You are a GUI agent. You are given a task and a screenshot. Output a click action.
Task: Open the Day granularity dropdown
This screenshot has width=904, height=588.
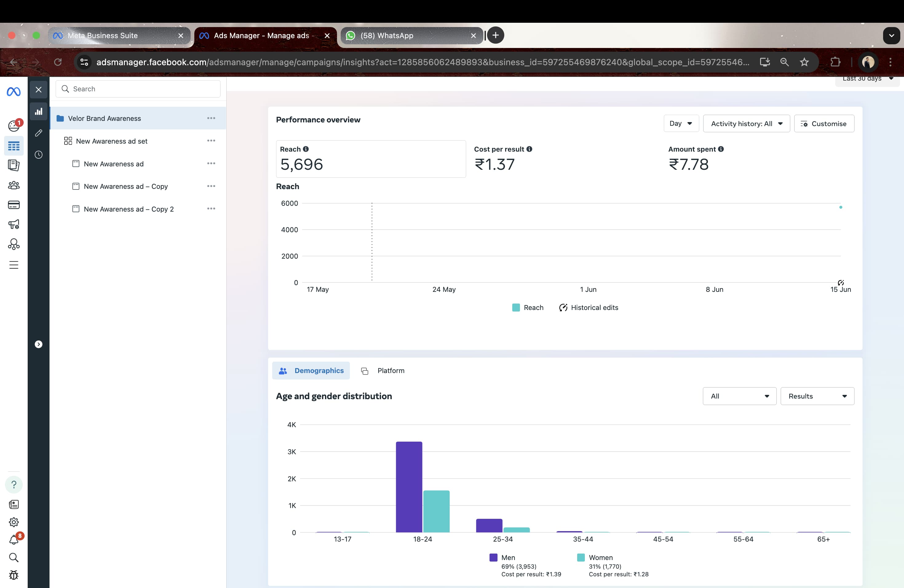[x=681, y=123]
